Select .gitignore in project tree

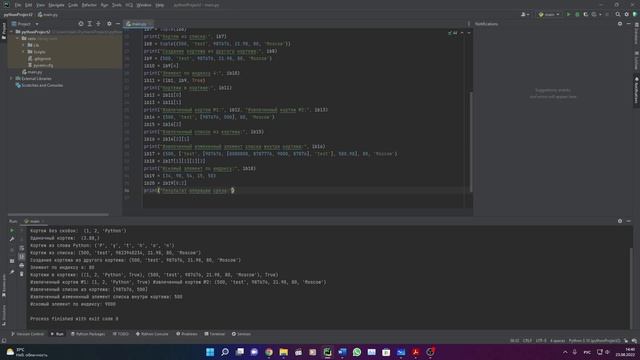coord(40,59)
